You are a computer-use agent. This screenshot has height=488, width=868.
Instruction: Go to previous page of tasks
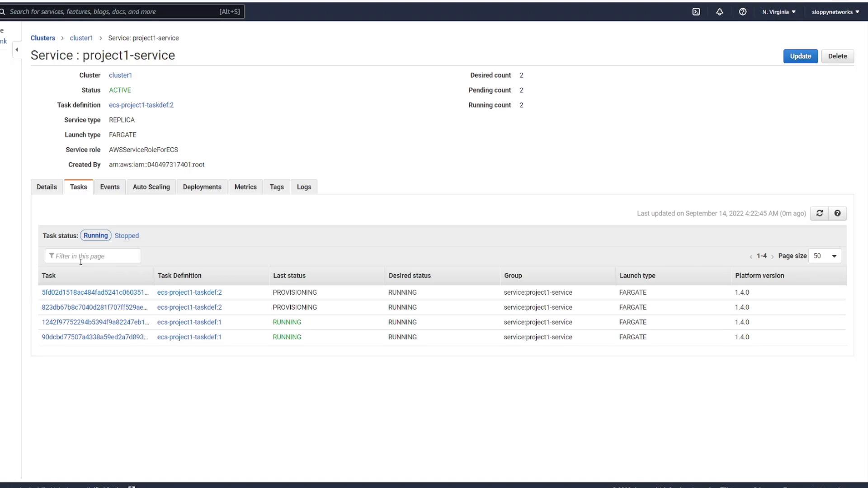pyautogui.click(x=751, y=257)
